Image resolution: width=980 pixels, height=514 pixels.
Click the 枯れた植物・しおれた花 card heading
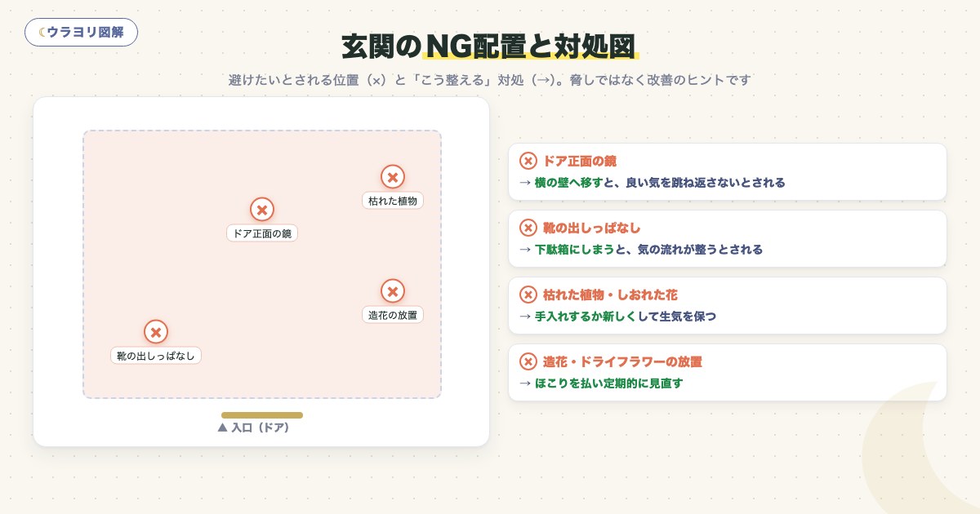pos(610,295)
